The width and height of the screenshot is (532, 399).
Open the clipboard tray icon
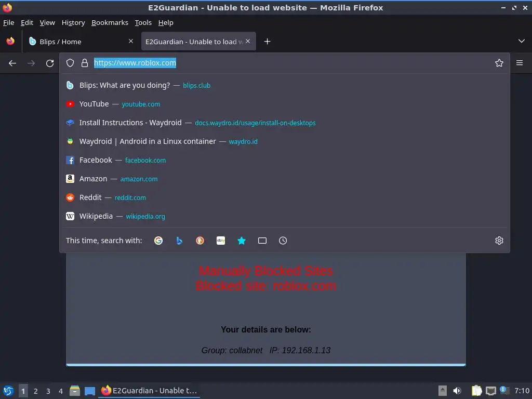(x=476, y=391)
